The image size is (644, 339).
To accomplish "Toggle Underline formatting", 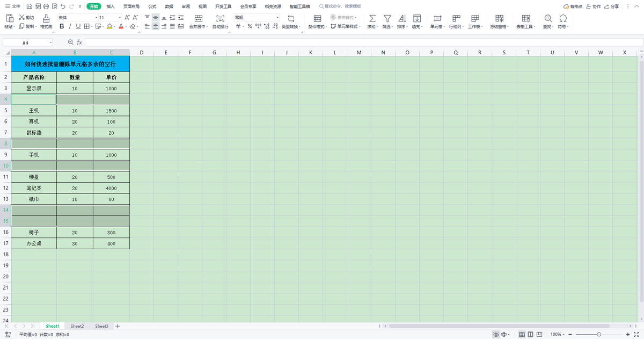I will click(78, 26).
